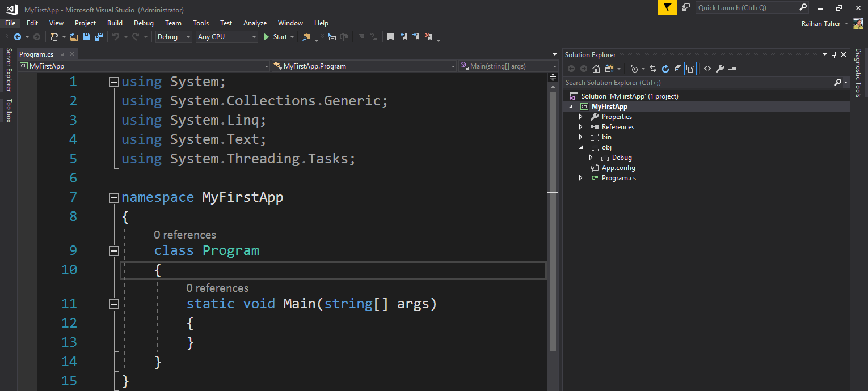Screen dimensions: 868x391
Task: Go to the next bookmark icon
Action: point(416,37)
